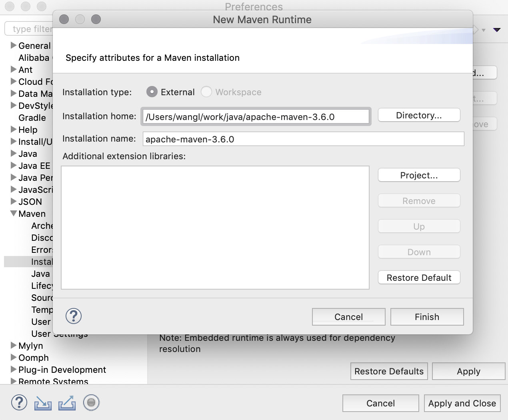This screenshot has height=420, width=508.
Task: Expand the Plug-in Development category
Action: [14, 370]
